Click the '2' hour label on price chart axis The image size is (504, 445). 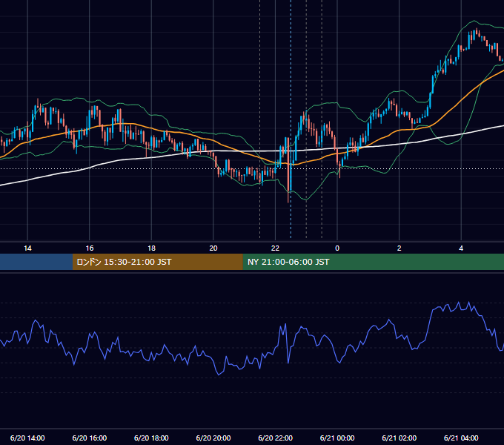(x=399, y=248)
